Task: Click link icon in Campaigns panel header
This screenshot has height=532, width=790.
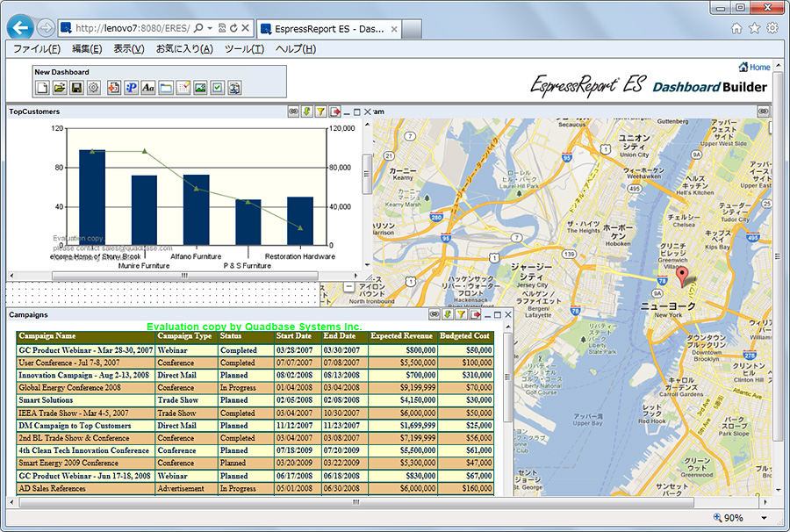Action: tap(434, 314)
